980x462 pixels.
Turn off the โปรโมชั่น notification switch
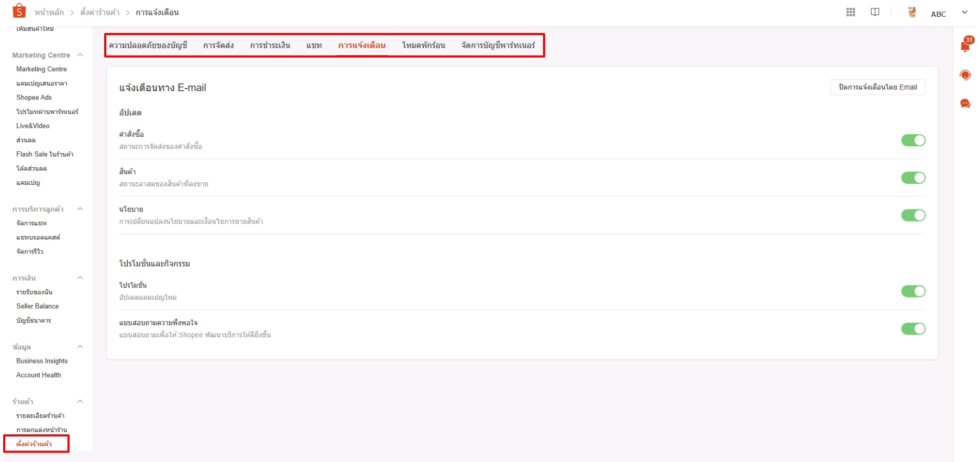click(913, 291)
